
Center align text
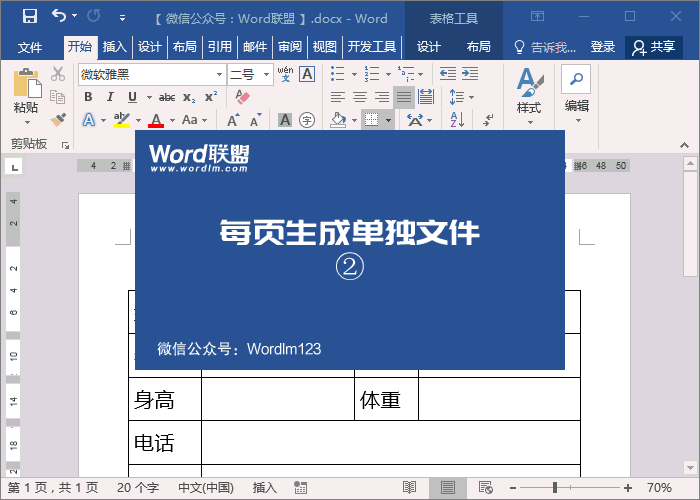[x=360, y=97]
